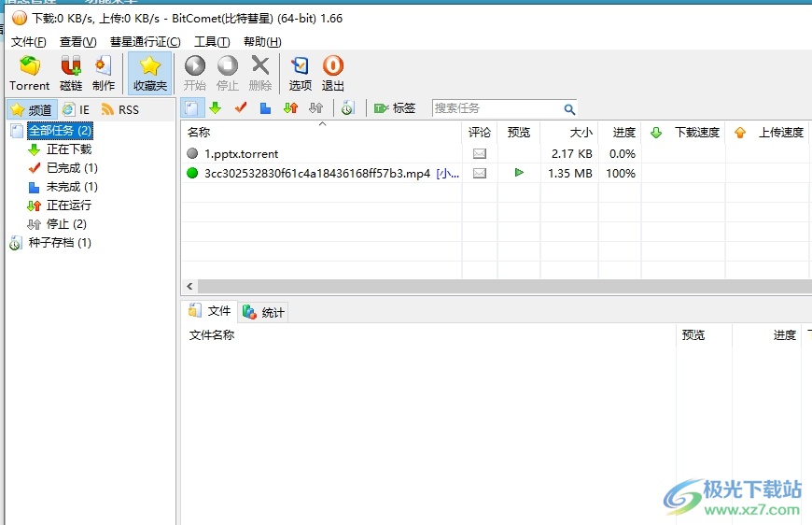Open the 彗星通行证 menu
812x525 pixels.
pos(145,42)
